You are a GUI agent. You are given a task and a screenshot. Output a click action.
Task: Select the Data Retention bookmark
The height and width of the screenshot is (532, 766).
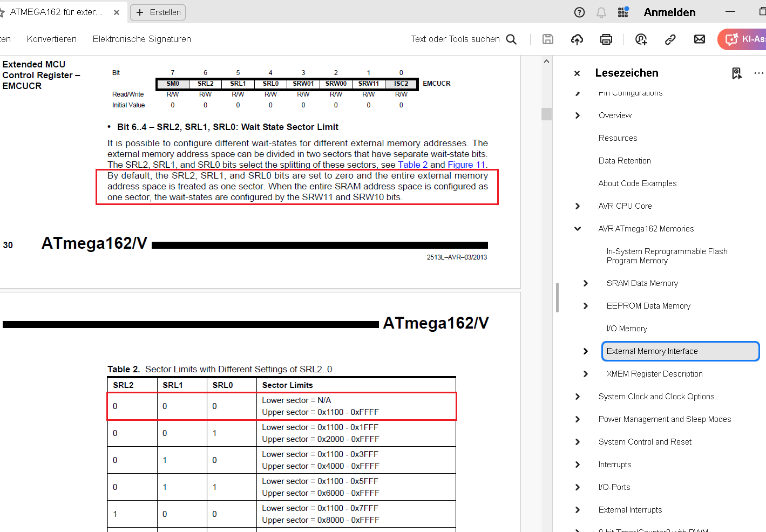(625, 161)
